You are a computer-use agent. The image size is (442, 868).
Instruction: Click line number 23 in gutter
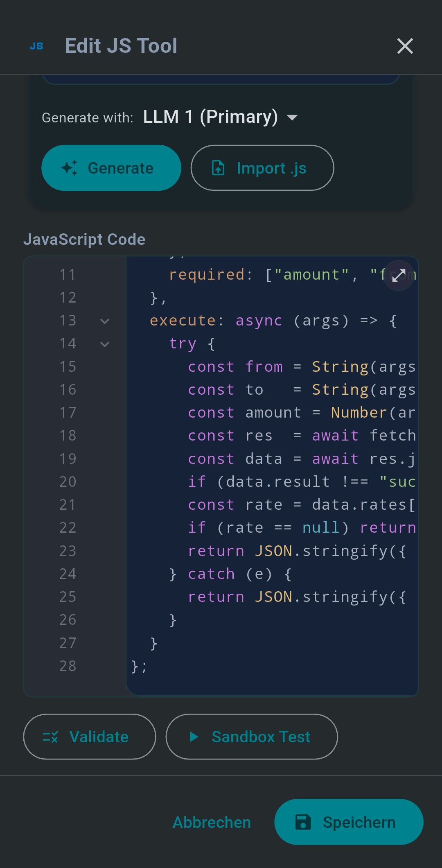pyautogui.click(x=68, y=551)
